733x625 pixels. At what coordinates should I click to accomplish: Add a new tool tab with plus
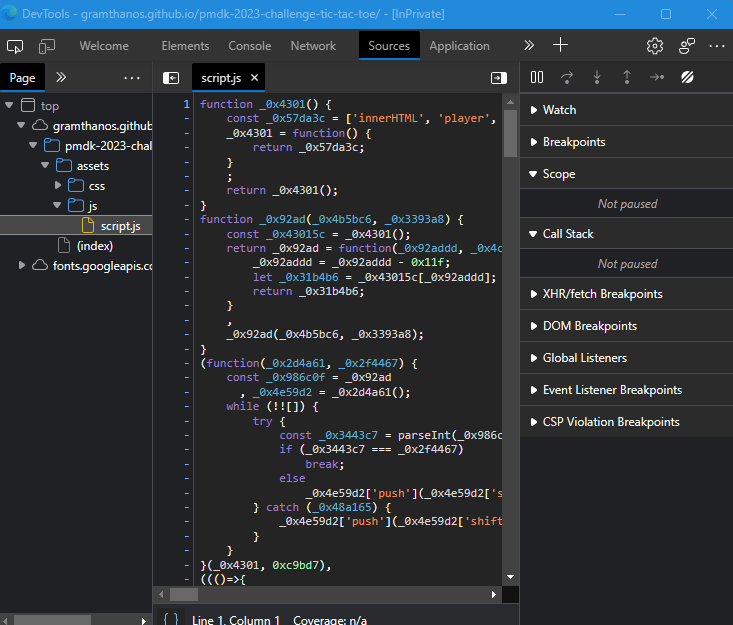[x=561, y=46]
